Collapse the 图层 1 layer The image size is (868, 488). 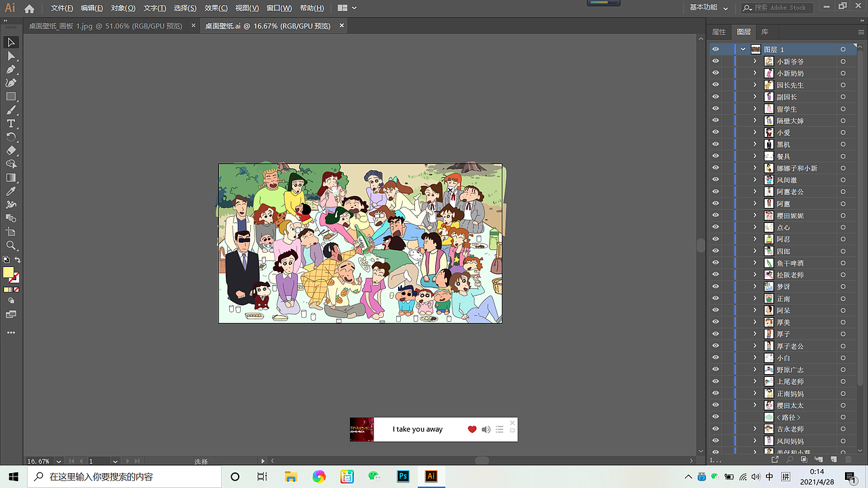click(x=743, y=49)
